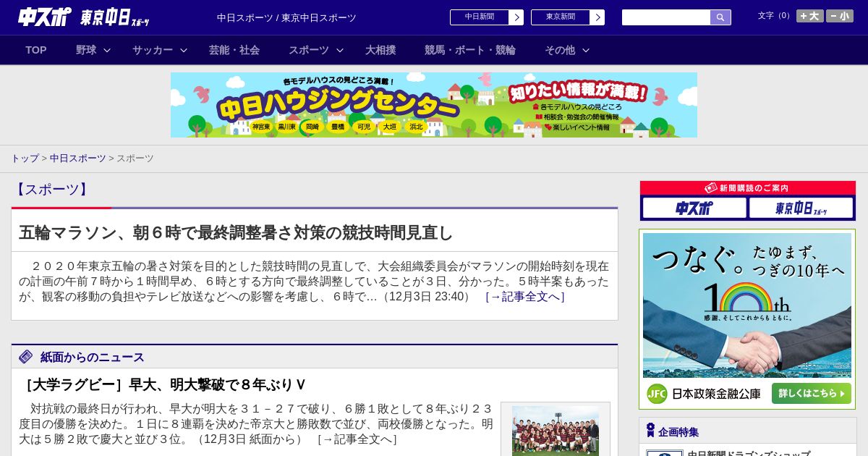Increase text size with ＋大 button

(x=809, y=16)
